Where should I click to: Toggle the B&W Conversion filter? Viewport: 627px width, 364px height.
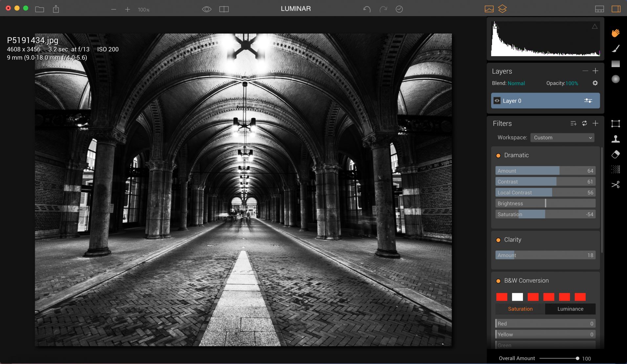pyautogui.click(x=498, y=281)
